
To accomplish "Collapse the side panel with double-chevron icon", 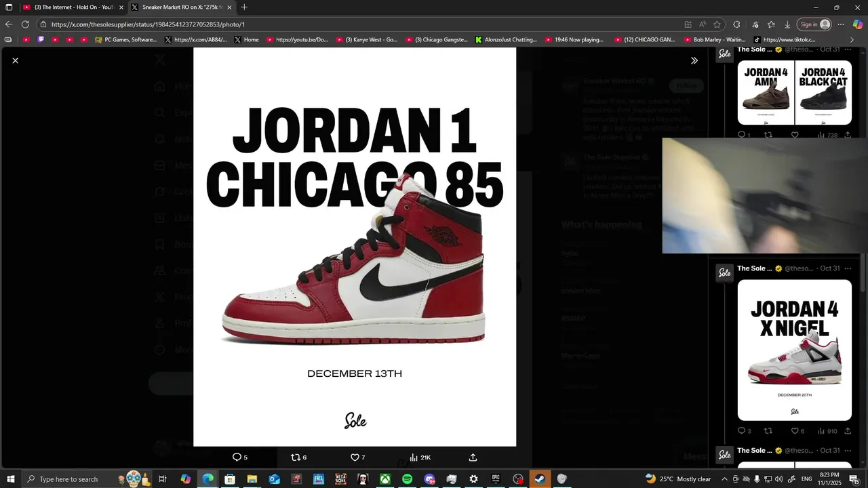I will coord(694,60).
